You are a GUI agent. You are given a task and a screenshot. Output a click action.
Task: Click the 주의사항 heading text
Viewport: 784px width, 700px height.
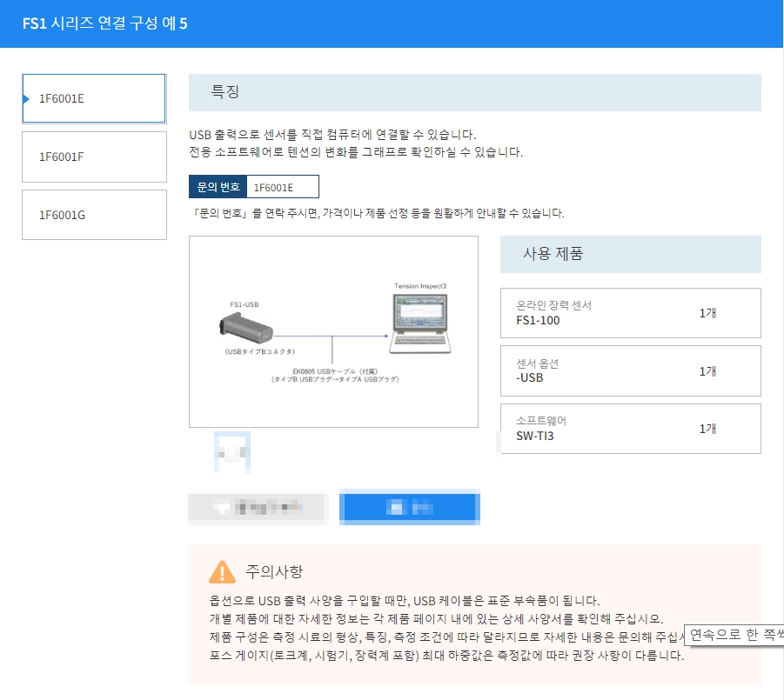pos(274,571)
